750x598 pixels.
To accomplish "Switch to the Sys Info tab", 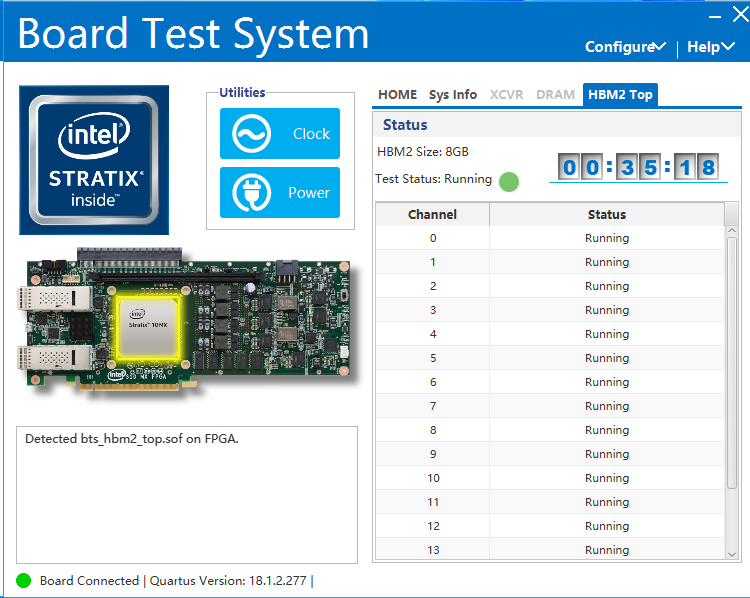I will pyautogui.click(x=452, y=95).
